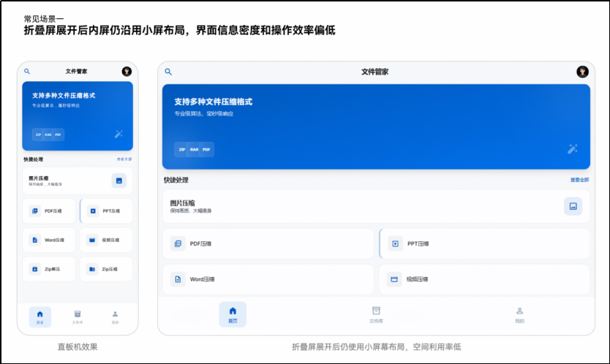Click 查看全部 link in unfolded layout
Screen dimensions: 610x364
tap(579, 180)
